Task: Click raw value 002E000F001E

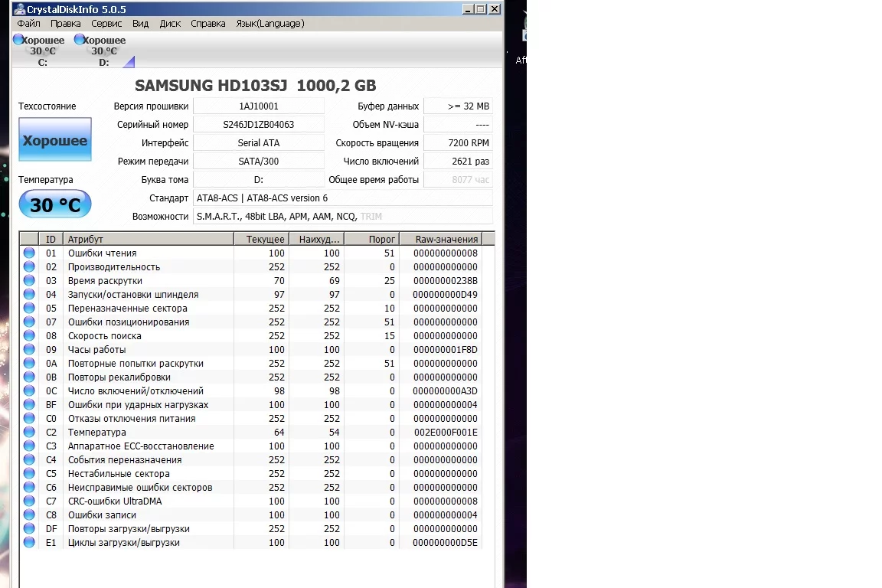Action: click(446, 432)
